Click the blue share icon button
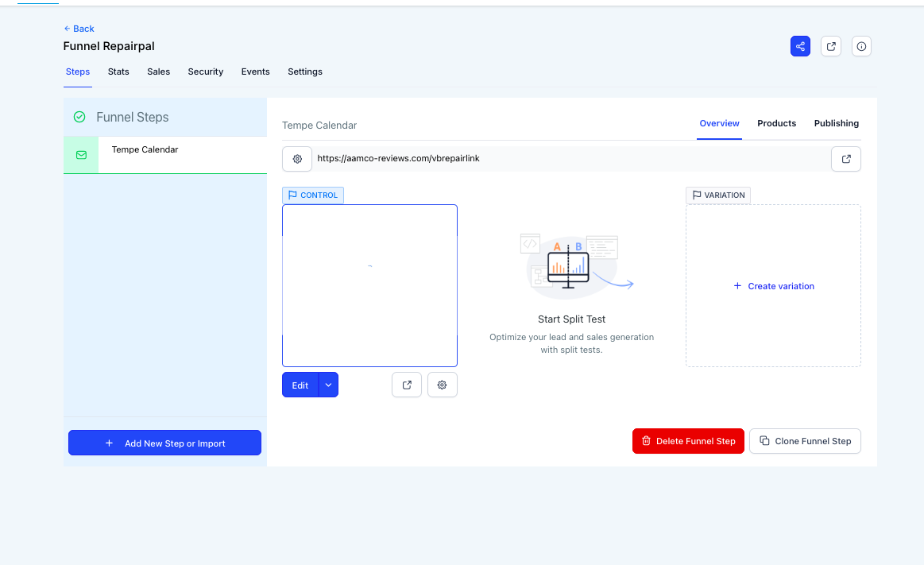 coord(800,46)
